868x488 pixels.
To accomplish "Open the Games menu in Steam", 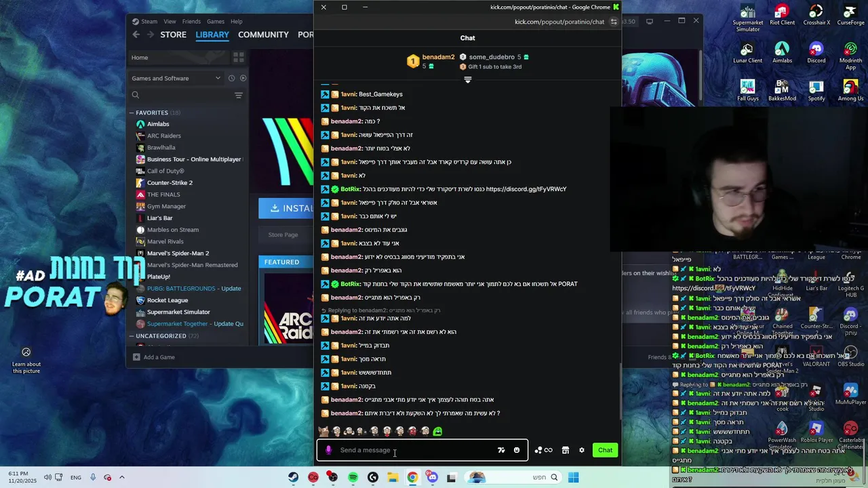I will point(216,22).
